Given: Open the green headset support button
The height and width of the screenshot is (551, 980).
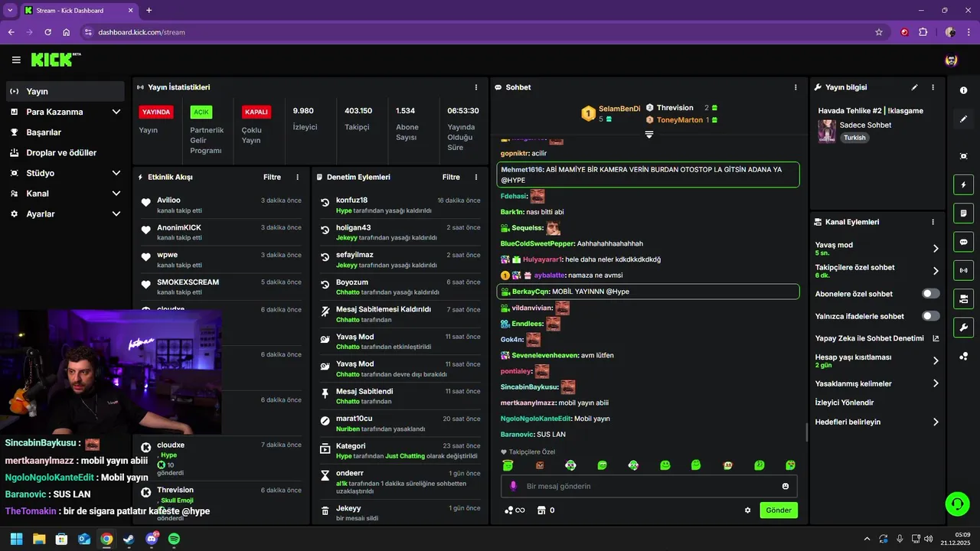Looking at the screenshot, I should tap(957, 504).
